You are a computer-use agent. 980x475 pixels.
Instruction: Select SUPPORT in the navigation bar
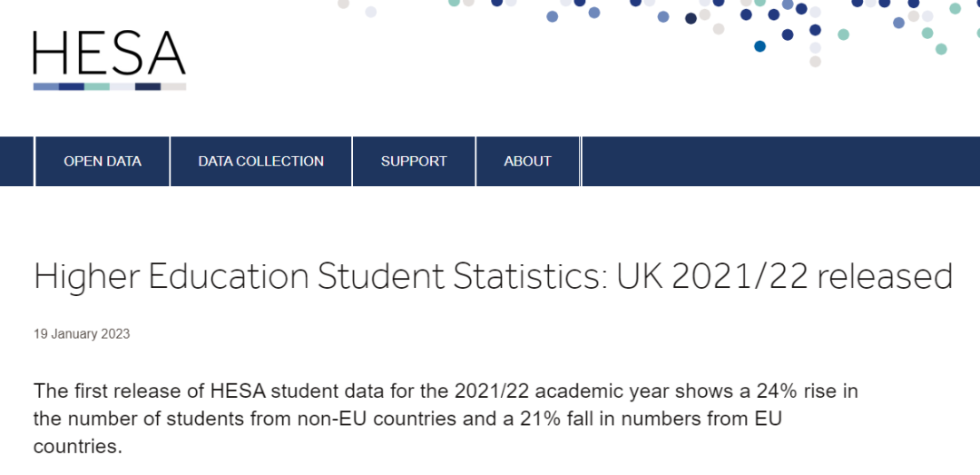(x=414, y=162)
